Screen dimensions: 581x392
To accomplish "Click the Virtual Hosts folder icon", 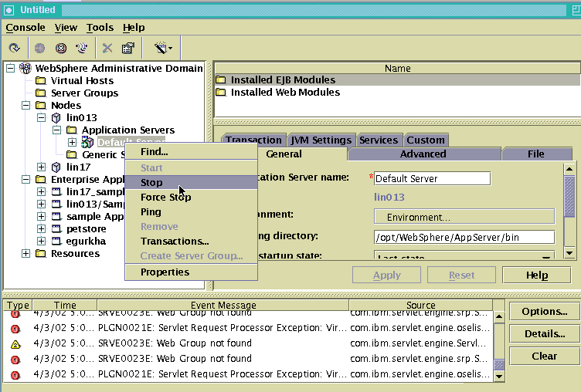I will tap(40, 80).
